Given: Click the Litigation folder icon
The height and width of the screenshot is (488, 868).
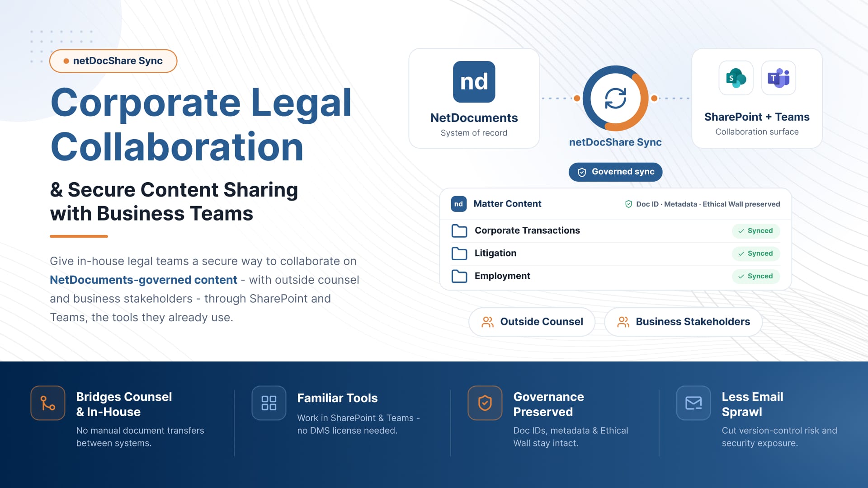Looking at the screenshot, I should (x=459, y=253).
